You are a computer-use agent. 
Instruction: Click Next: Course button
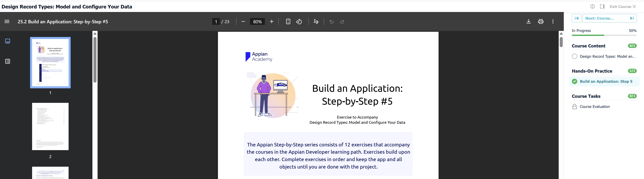click(x=610, y=18)
